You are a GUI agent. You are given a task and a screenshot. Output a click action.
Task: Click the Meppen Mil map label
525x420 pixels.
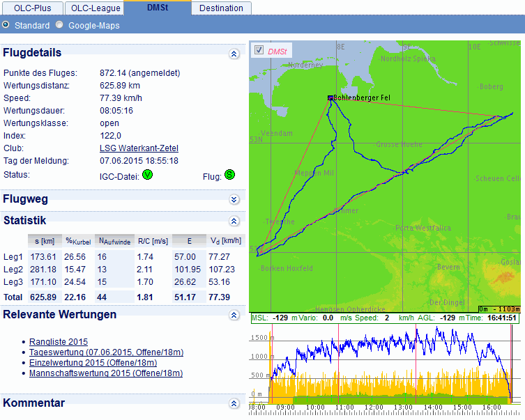pos(314,173)
